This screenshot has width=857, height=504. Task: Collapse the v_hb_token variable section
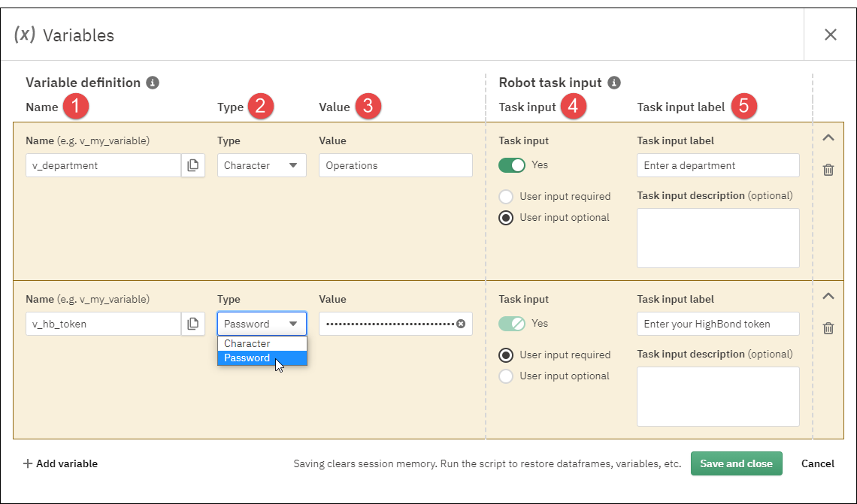(828, 297)
